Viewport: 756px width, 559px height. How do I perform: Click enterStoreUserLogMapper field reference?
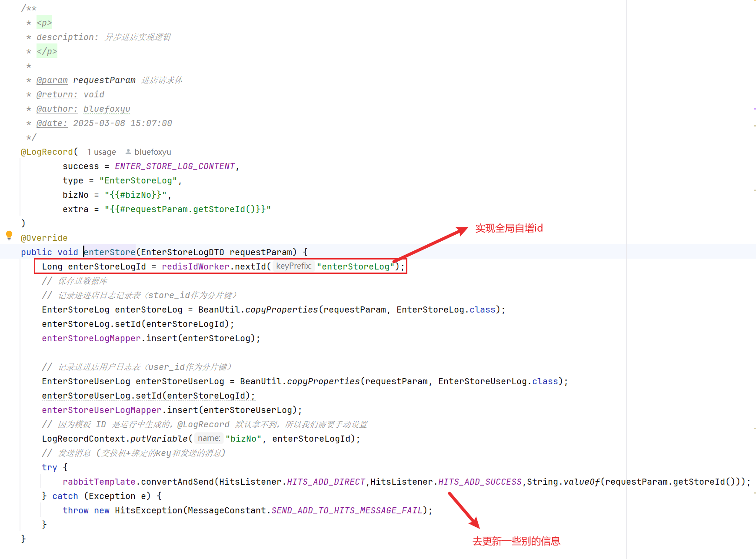tap(102, 410)
